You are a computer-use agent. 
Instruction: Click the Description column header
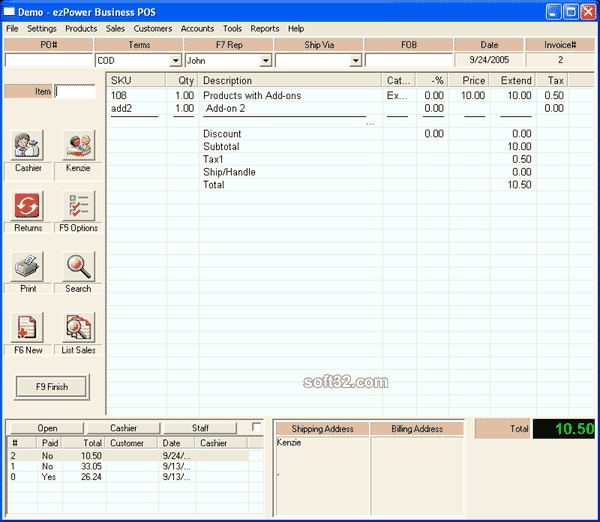tap(290, 80)
